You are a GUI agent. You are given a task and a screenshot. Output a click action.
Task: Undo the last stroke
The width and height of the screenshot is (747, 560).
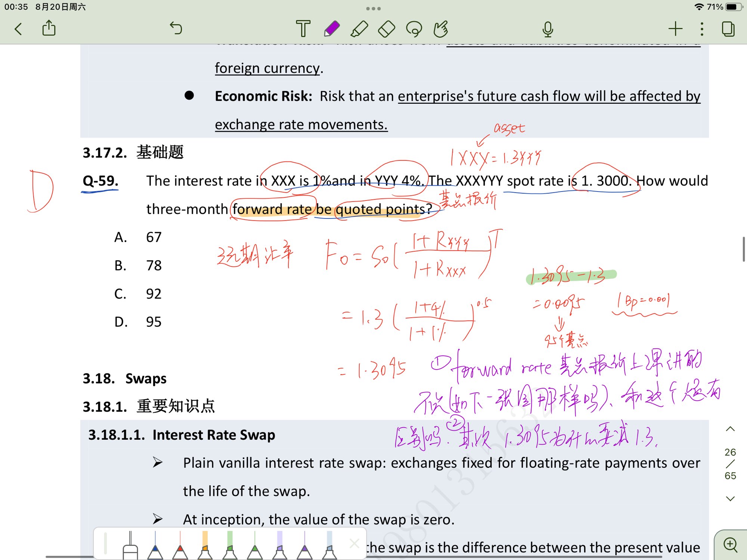click(176, 28)
